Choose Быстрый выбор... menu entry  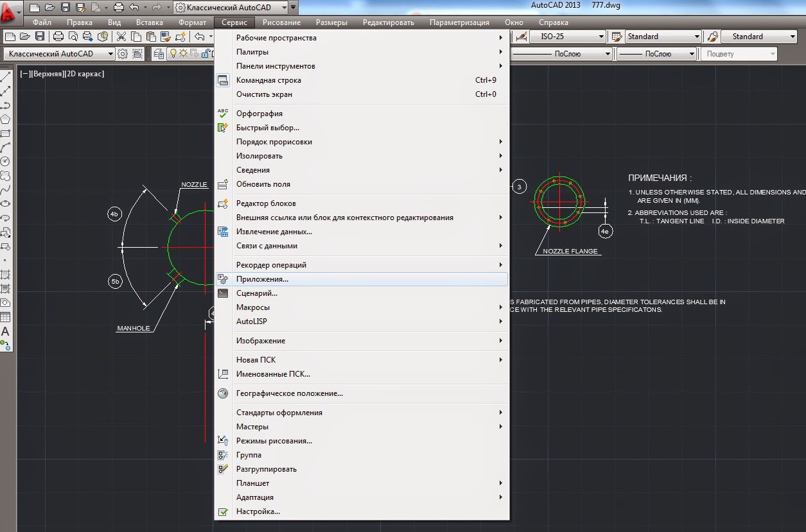(362, 128)
